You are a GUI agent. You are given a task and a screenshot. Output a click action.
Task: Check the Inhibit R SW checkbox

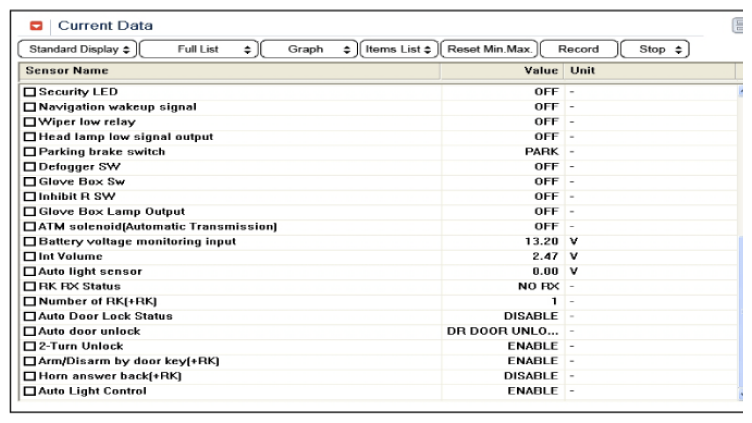(x=30, y=197)
